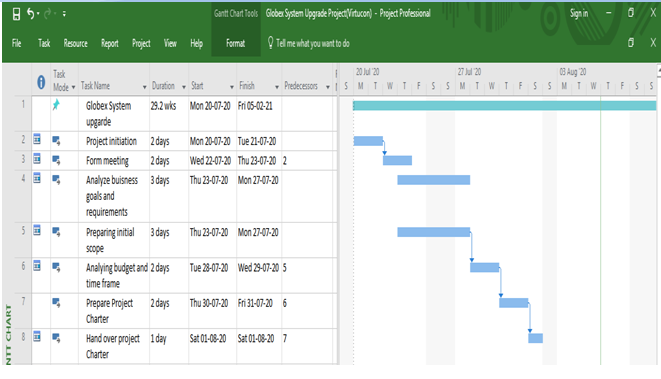Click the calendar indicator for Analying budget row
This screenshot has width=661, height=379.
[x=37, y=266]
